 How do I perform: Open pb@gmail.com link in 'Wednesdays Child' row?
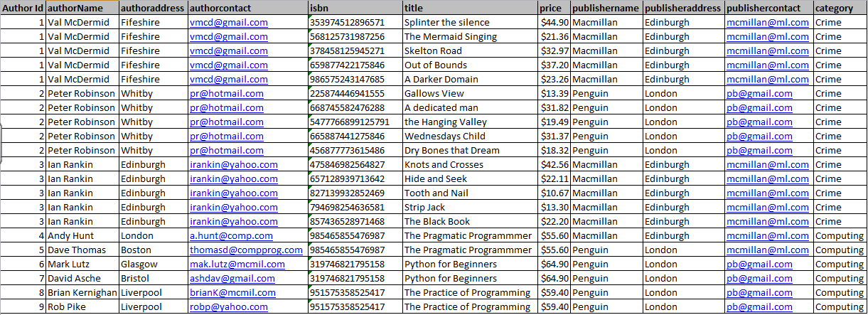pyautogui.click(x=759, y=136)
